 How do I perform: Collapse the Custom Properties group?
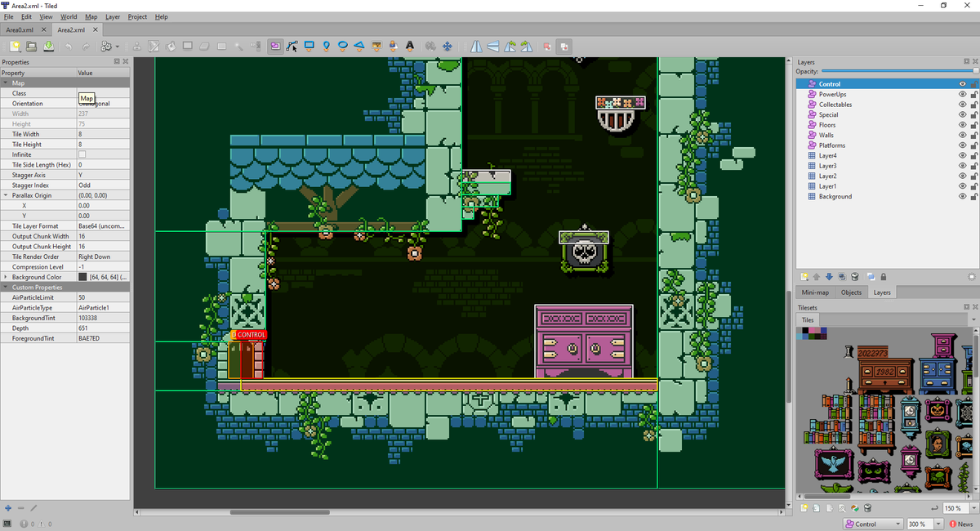tap(5, 288)
